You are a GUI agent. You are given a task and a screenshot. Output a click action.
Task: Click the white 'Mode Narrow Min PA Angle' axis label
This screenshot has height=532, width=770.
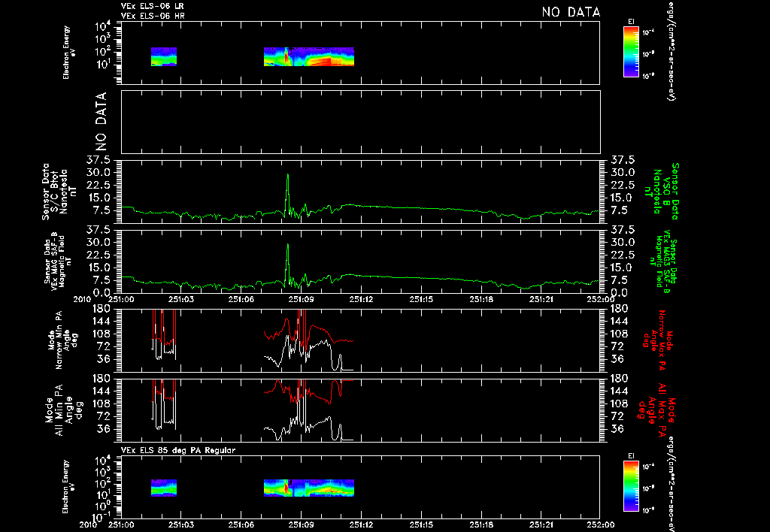pyautogui.click(x=62, y=340)
